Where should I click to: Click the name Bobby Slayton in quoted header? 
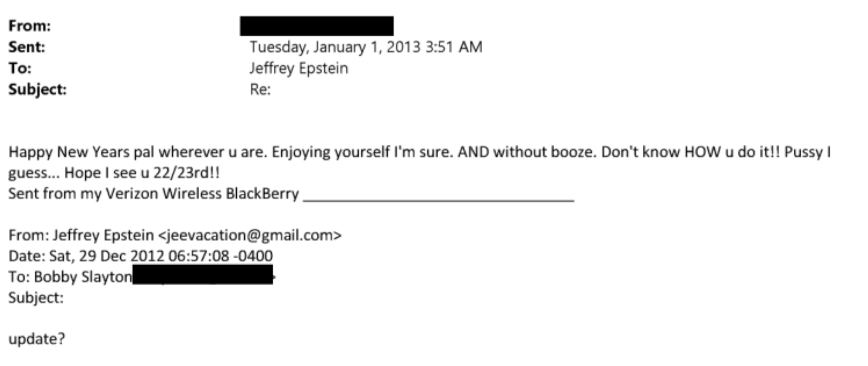83,277
